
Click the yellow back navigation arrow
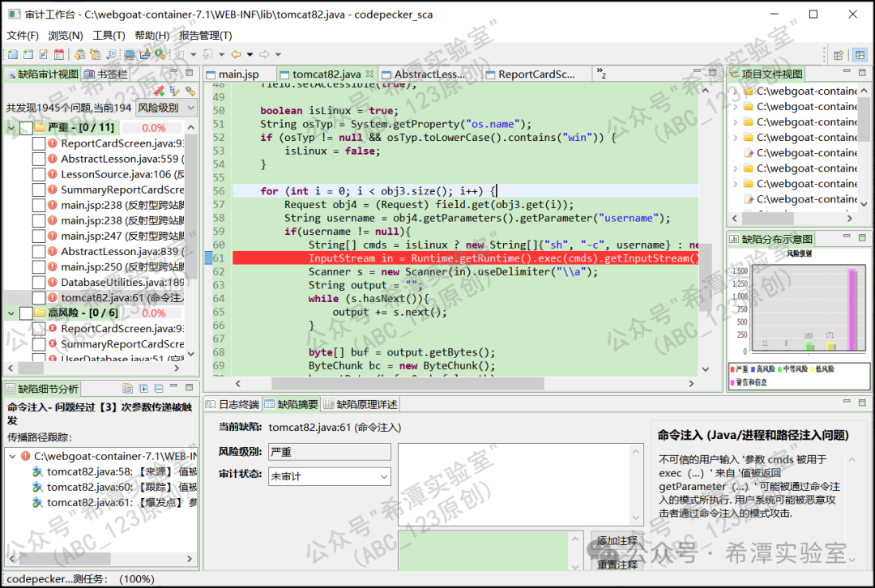[x=236, y=55]
